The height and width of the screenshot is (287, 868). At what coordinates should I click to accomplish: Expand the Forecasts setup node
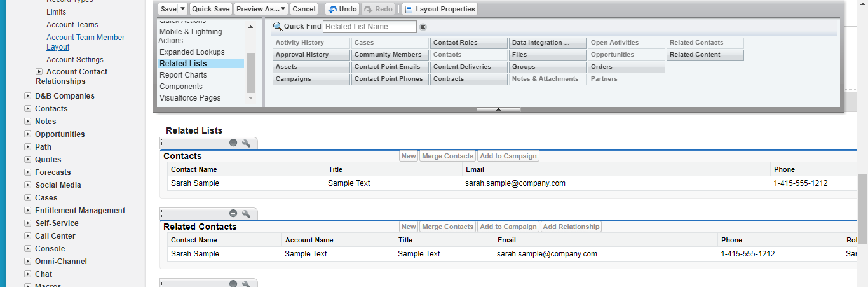pos(27,172)
